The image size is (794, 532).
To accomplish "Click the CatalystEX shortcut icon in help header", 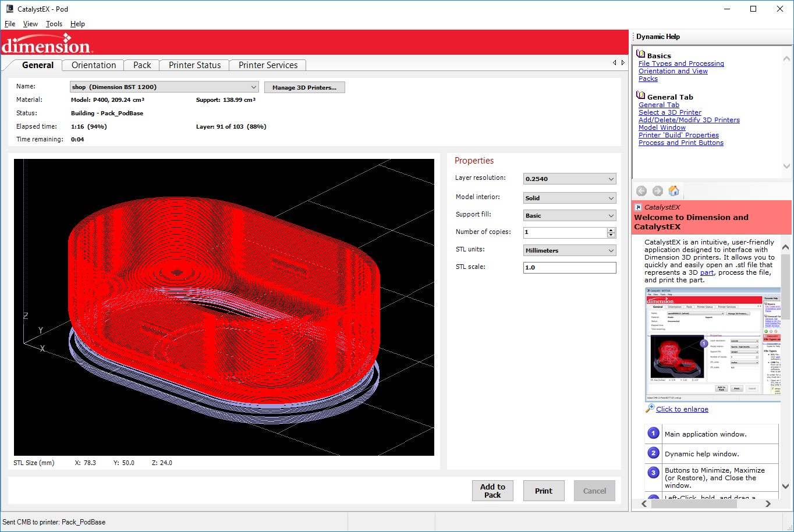I will [639, 207].
